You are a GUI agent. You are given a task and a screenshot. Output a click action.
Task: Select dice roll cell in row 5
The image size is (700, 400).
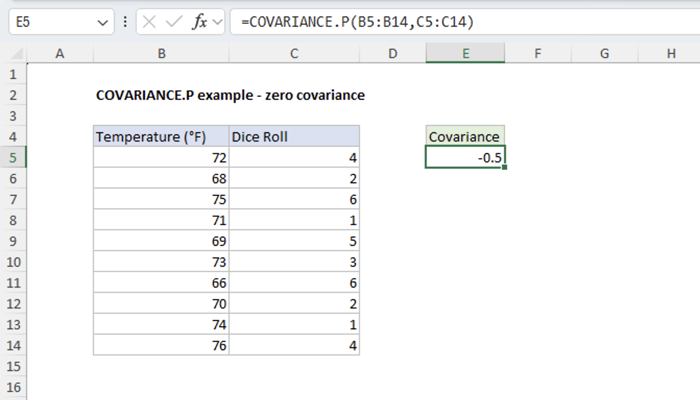(294, 158)
